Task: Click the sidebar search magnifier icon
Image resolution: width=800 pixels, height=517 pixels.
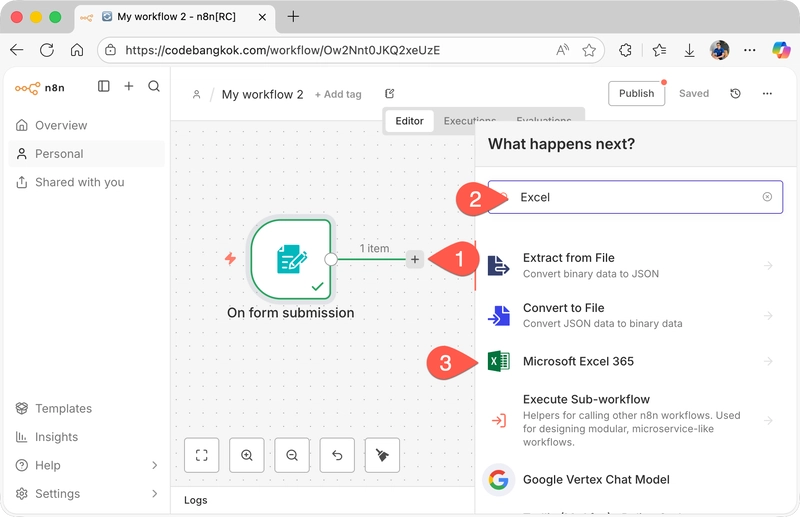Action: click(x=154, y=87)
